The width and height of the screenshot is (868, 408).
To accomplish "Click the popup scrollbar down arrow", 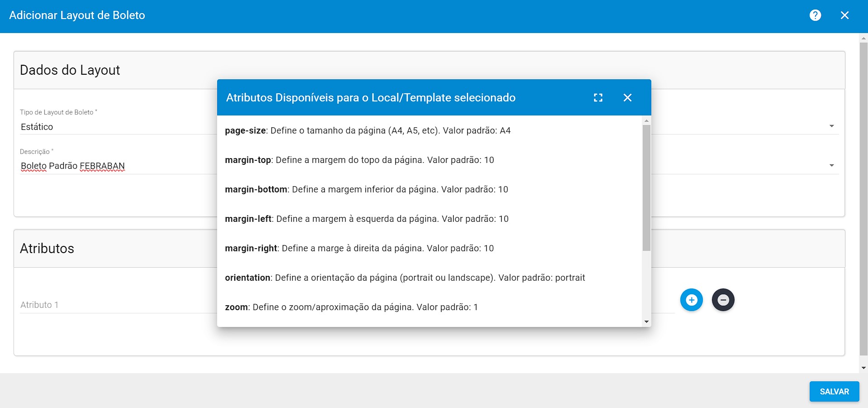I will (x=646, y=322).
